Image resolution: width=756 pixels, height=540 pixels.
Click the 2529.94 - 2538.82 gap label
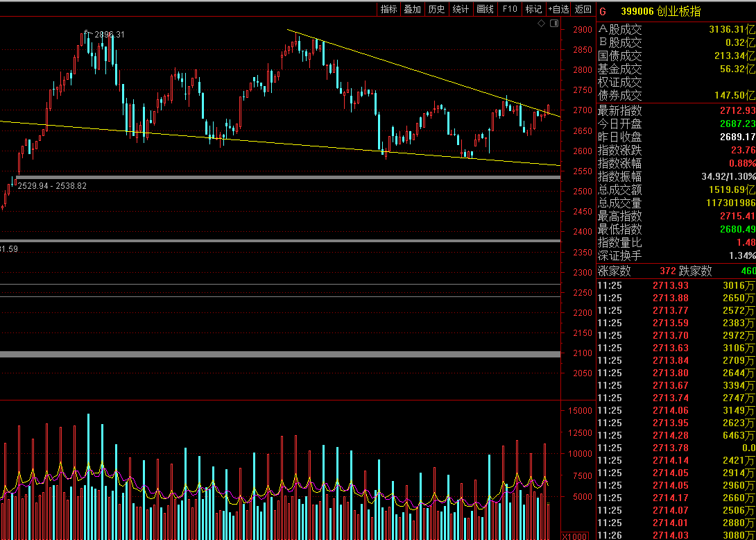pyautogui.click(x=52, y=186)
